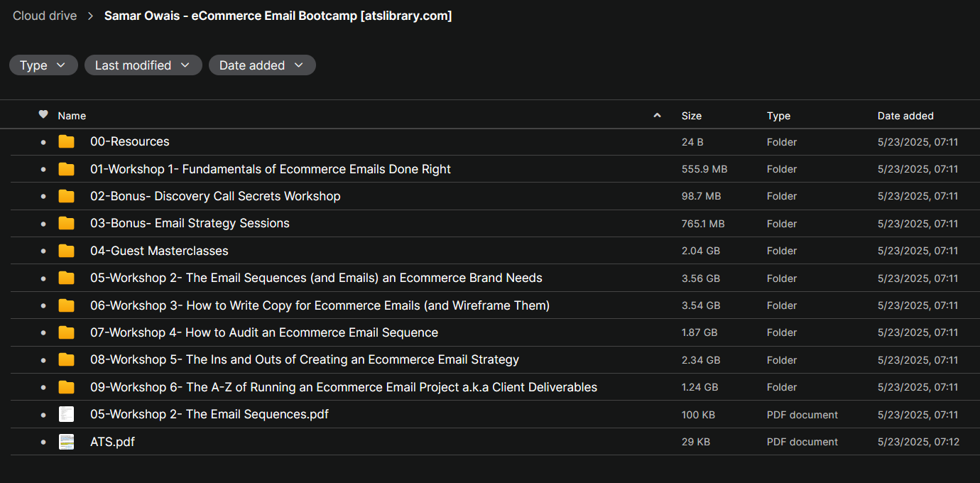980x483 pixels.
Task: Sort by the Size column header
Action: (691, 116)
